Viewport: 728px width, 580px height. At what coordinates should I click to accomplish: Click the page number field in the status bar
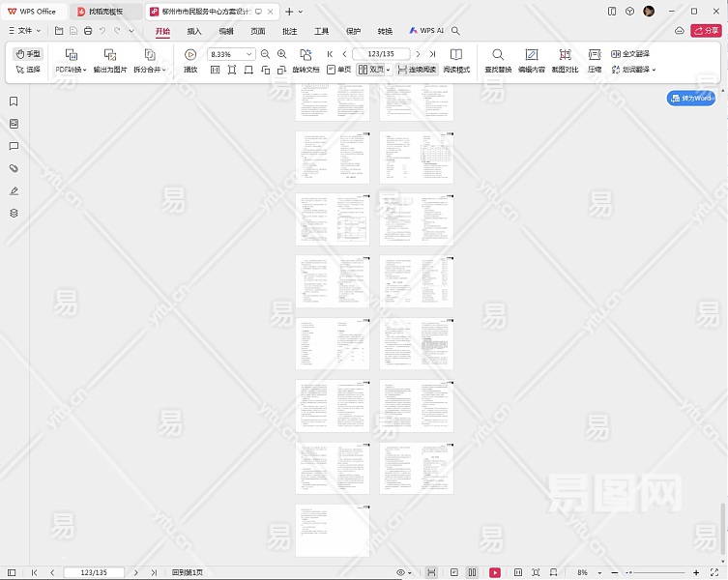pyautogui.click(x=94, y=572)
